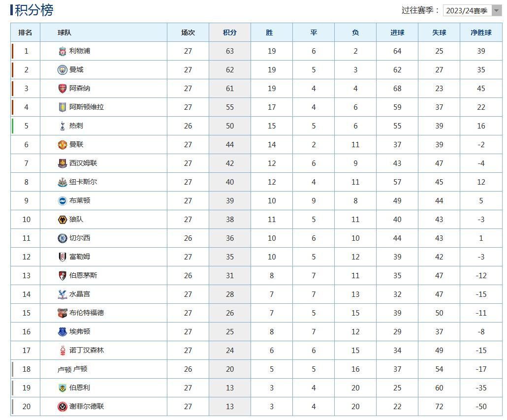The height and width of the screenshot is (420, 507).
Task: Click the Manchester United (曼联) crest
Action: tap(63, 145)
